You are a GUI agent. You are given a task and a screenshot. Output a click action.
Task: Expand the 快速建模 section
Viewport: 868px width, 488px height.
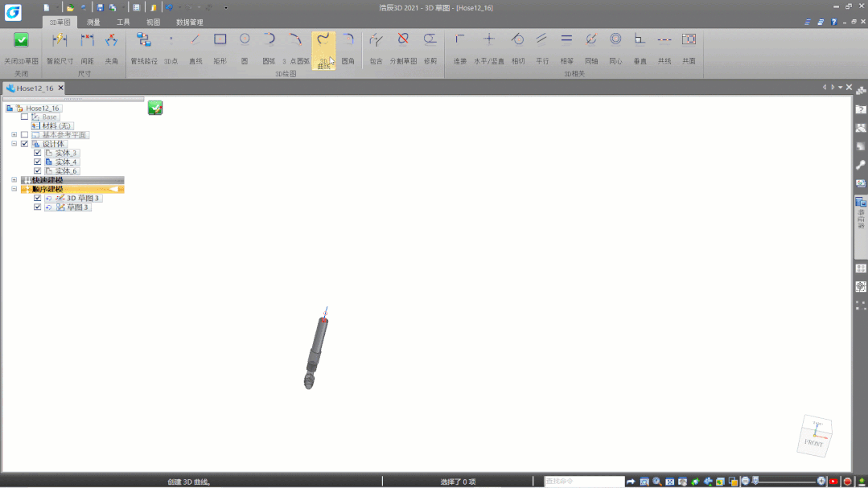(x=14, y=180)
